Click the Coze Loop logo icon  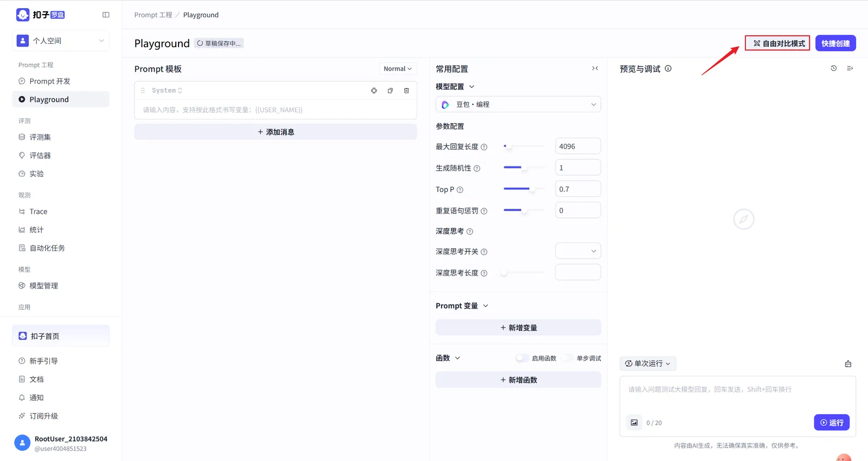(x=23, y=15)
